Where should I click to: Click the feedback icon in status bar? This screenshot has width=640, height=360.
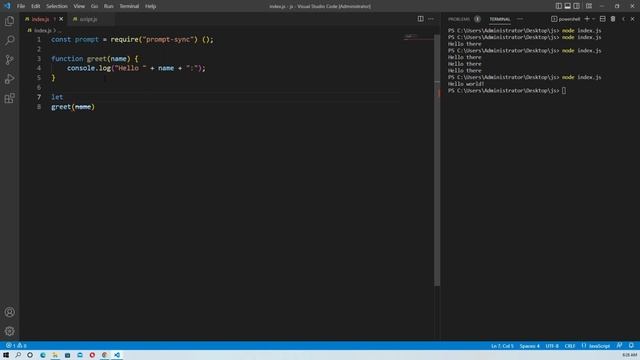point(620,346)
